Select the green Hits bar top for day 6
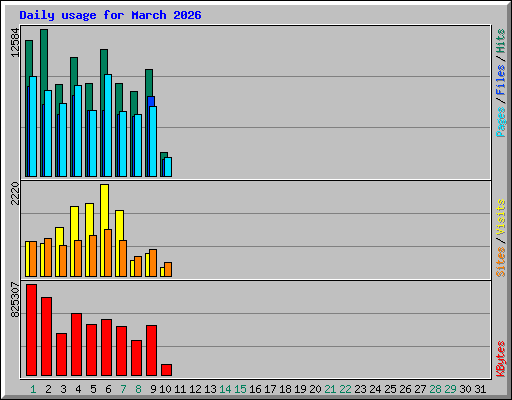The width and height of the screenshot is (512, 400). click(x=104, y=62)
